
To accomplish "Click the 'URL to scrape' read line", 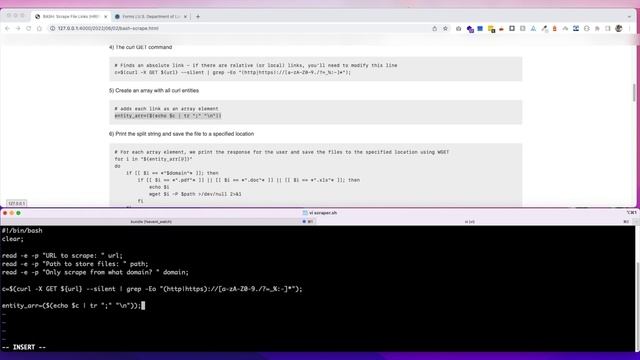I will coord(62,256).
